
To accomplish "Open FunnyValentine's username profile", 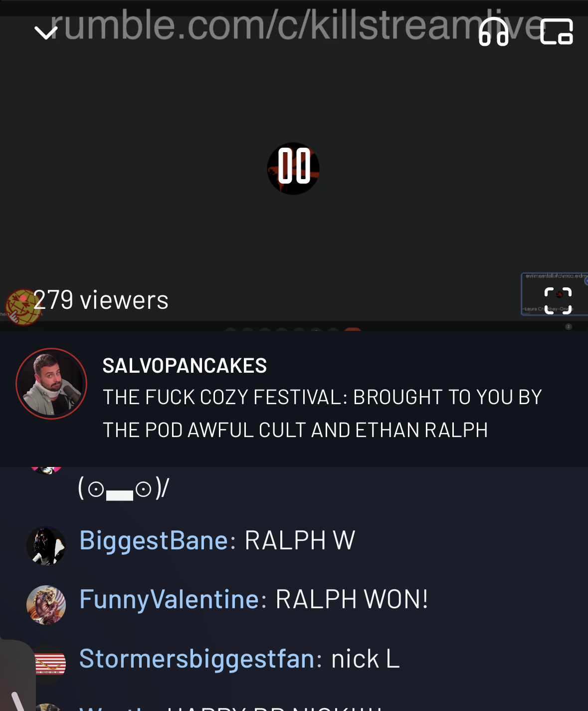I will tap(169, 600).
